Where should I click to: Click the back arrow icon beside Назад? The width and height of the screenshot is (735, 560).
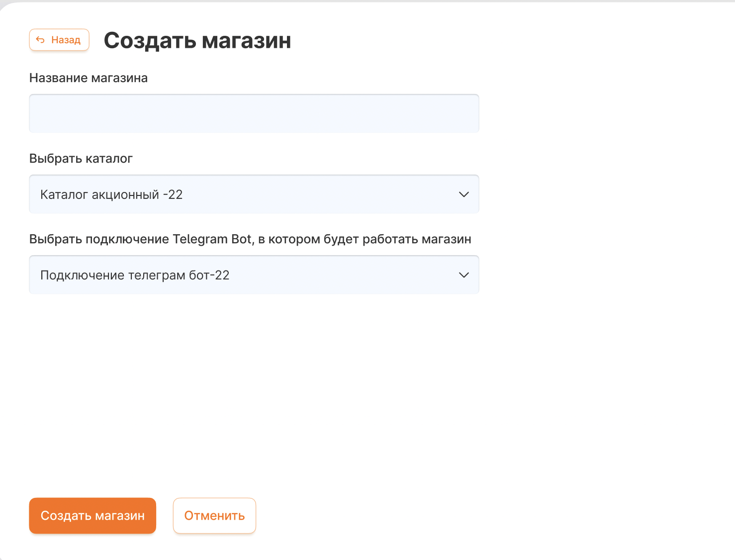pos(40,40)
